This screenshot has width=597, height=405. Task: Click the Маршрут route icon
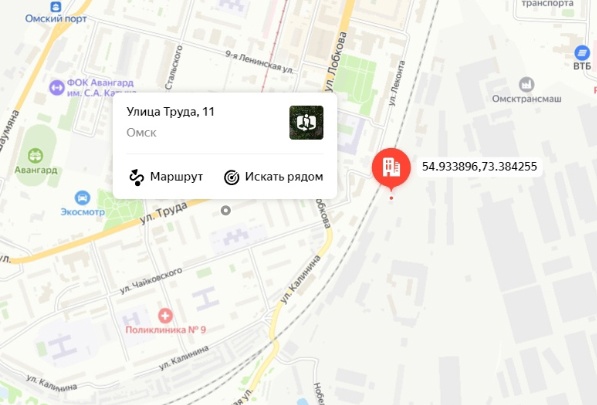[136, 177]
